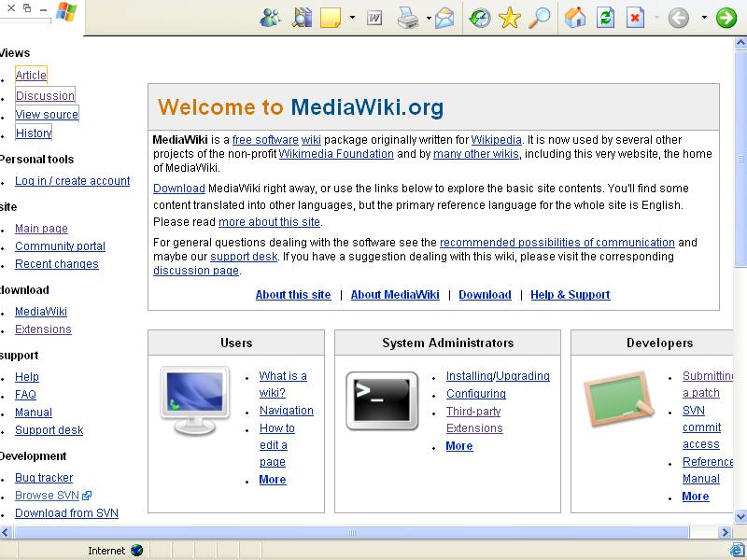The width and height of the screenshot is (747, 560).
Task: Click the vertical scrollbar down arrow
Action: click(740, 516)
